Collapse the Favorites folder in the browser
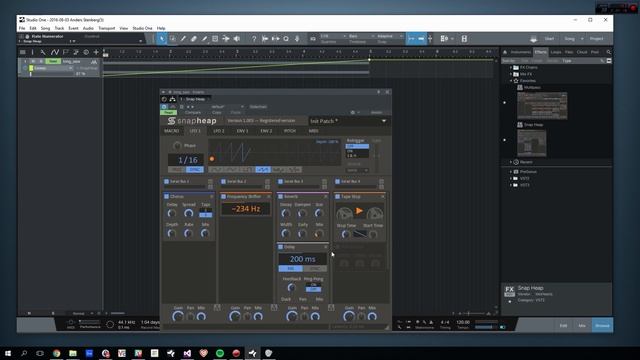This screenshot has width=640, height=360. [x=511, y=81]
